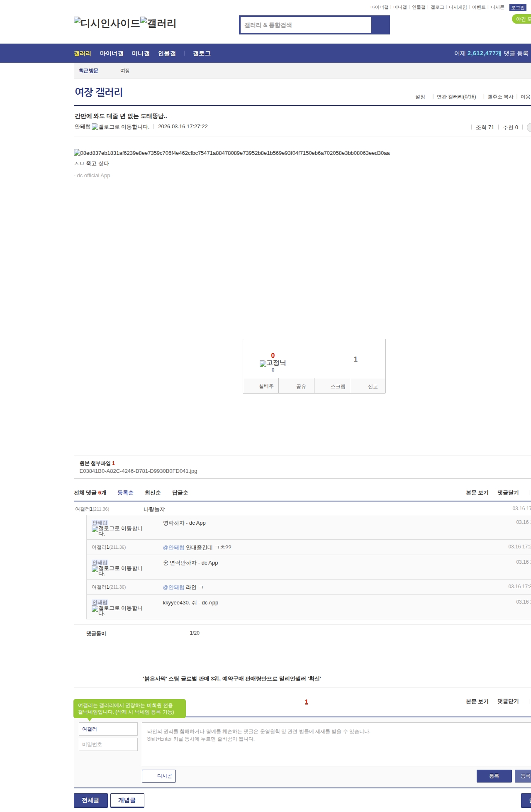Screen dimensions: 531x812
Task: Open the gallog icon beside the post author 안돼럽
Action: pos(120,127)
